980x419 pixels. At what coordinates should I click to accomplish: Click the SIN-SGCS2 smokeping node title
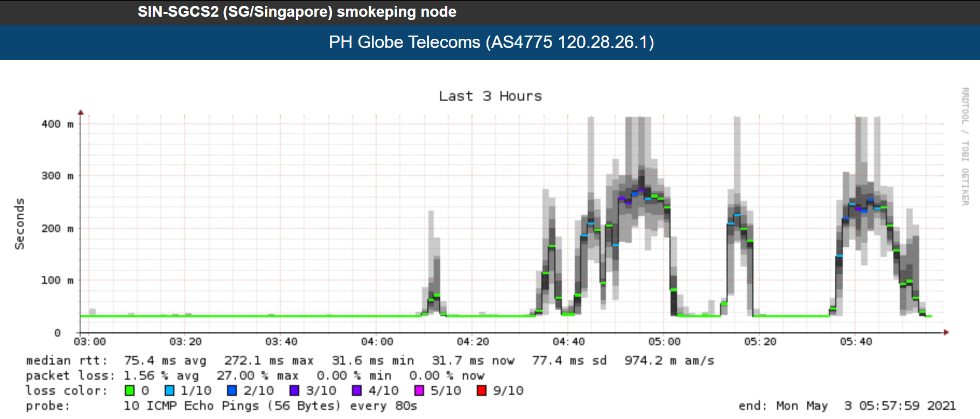click(297, 12)
